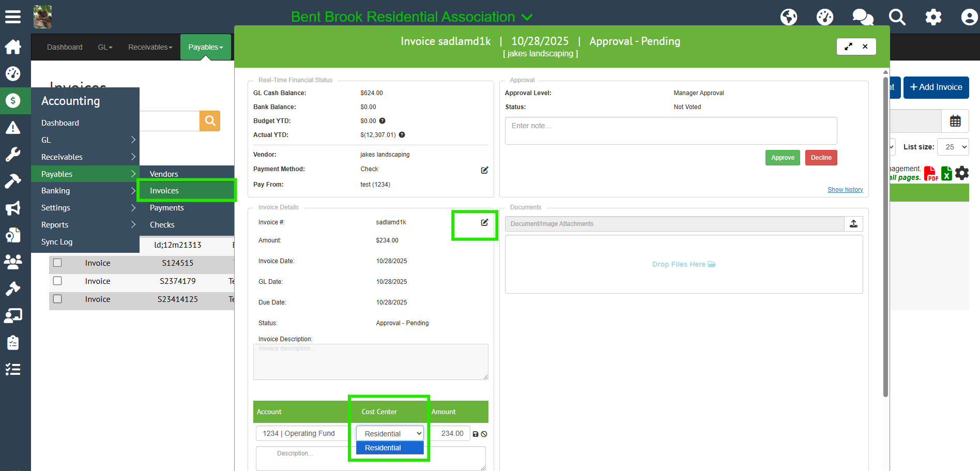980x471 pixels.
Task: Open the List size dropdown
Action: coord(953,147)
